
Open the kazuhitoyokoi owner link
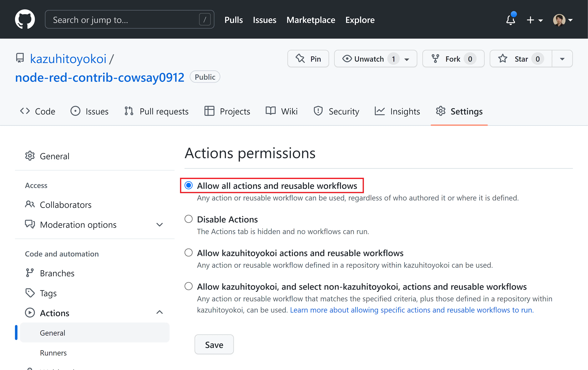tap(68, 59)
